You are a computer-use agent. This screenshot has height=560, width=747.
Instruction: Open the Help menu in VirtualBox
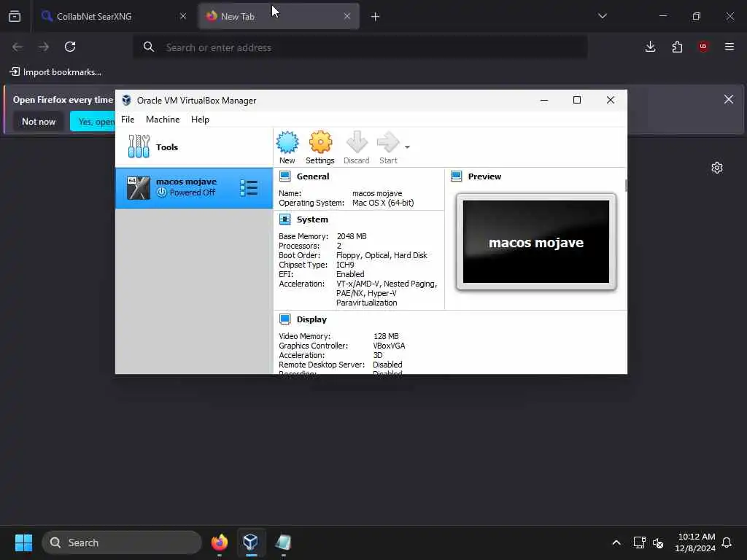click(200, 120)
